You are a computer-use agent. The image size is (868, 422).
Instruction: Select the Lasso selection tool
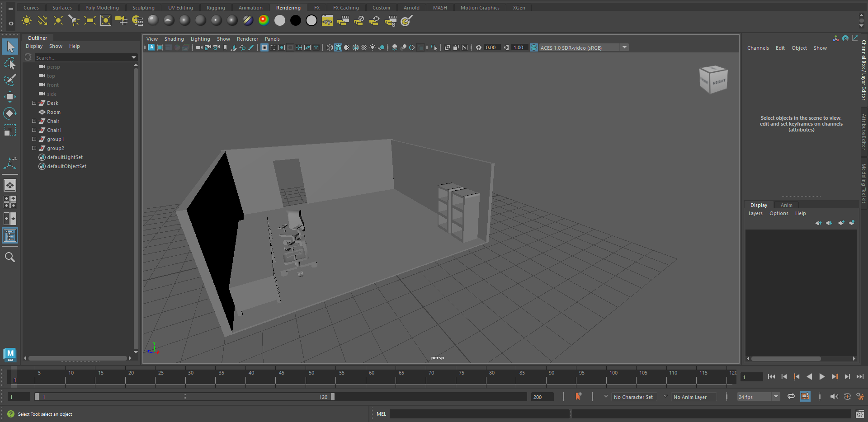pyautogui.click(x=9, y=64)
